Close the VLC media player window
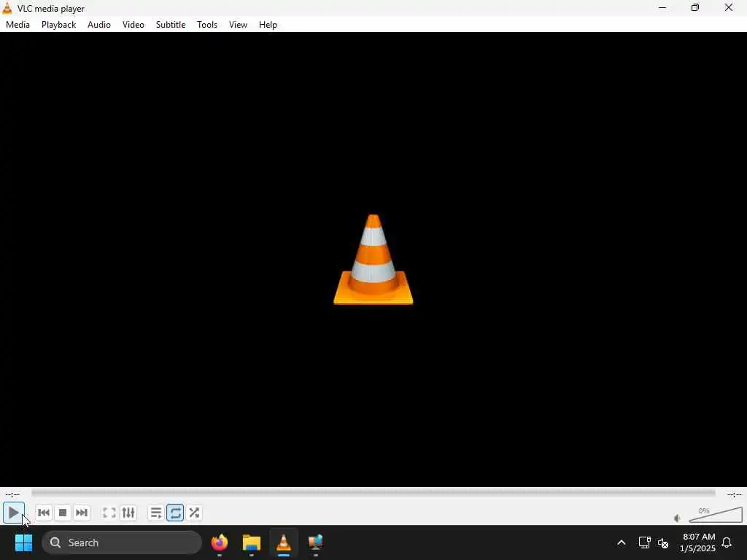The width and height of the screenshot is (747, 560). tap(729, 7)
